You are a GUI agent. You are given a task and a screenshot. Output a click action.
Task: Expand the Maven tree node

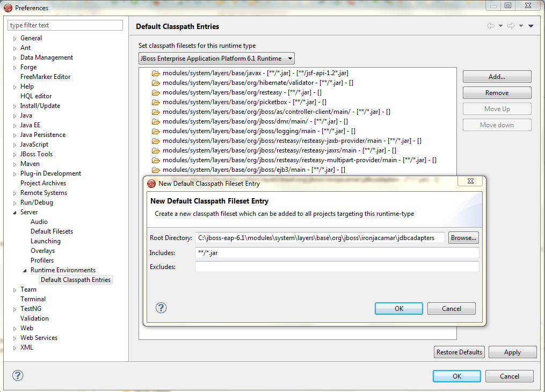coord(14,164)
